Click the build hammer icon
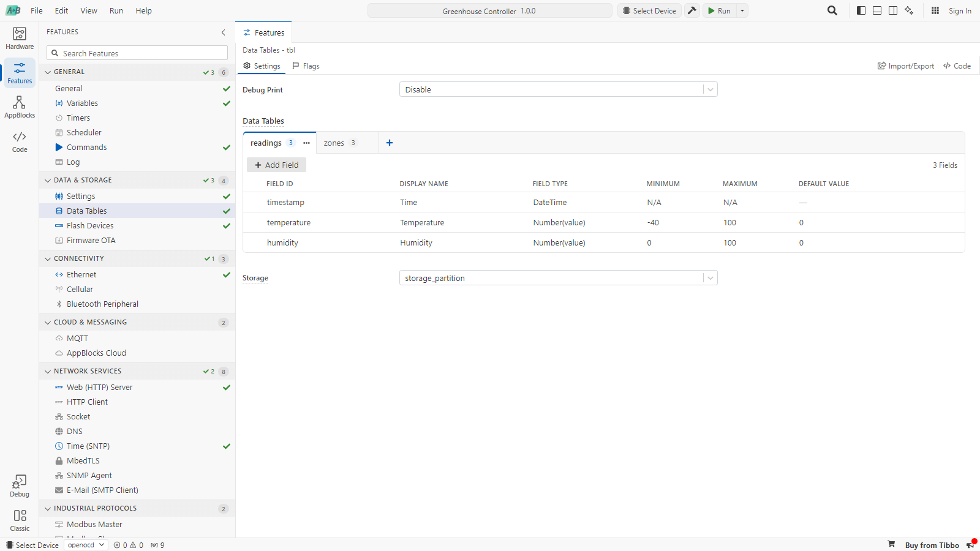This screenshot has width=980, height=551. (692, 10)
